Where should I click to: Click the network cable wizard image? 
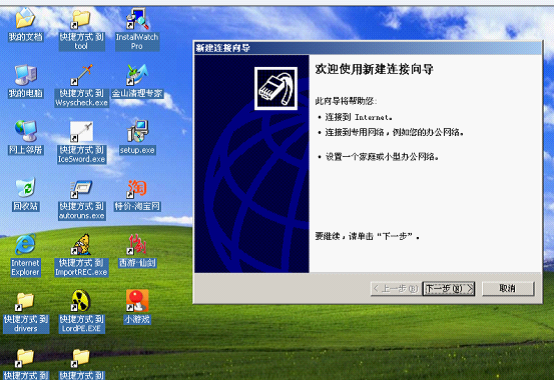pos(276,88)
